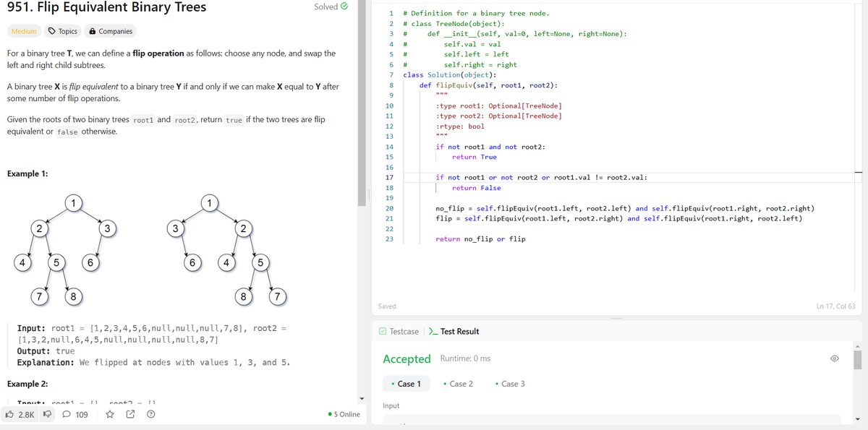Click the Input label in test result
The height and width of the screenshot is (430, 868).
click(x=391, y=405)
